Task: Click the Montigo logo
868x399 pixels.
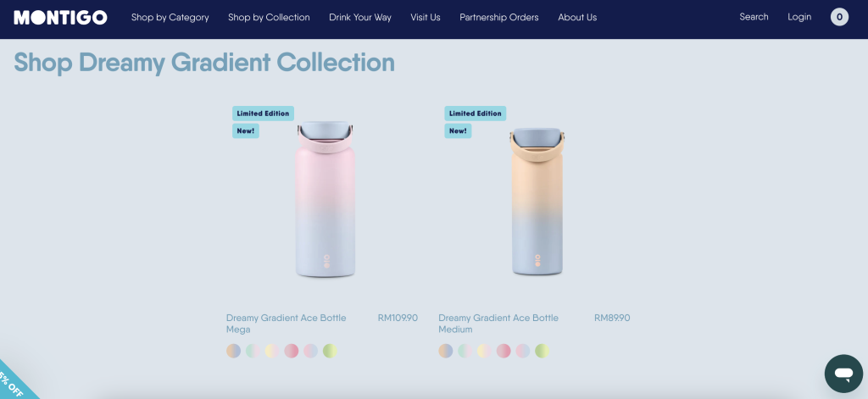Action: pos(60,17)
